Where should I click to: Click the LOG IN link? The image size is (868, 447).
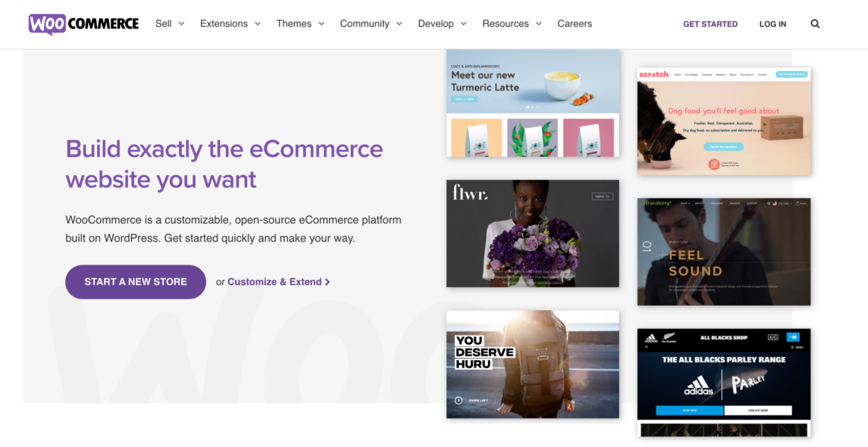(x=773, y=25)
